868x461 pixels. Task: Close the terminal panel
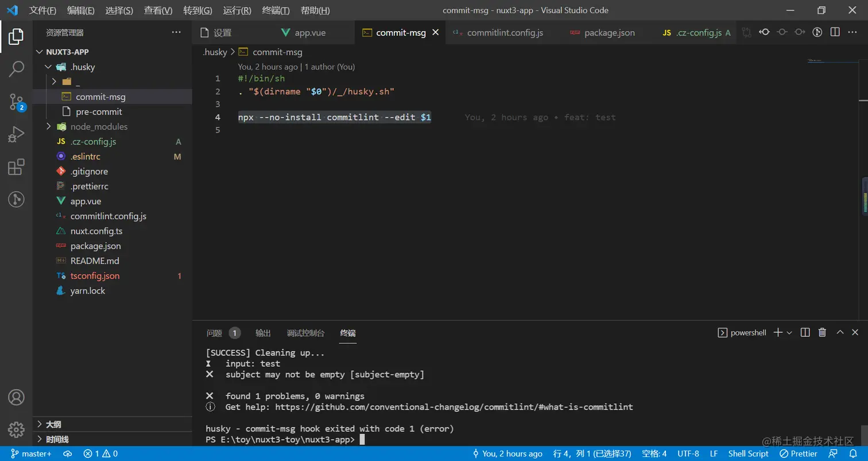coord(855,332)
